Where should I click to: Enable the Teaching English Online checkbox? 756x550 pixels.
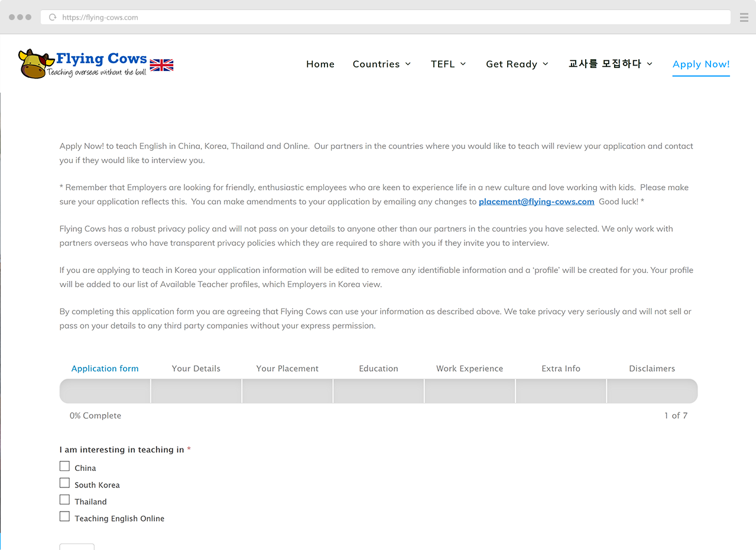click(x=64, y=517)
